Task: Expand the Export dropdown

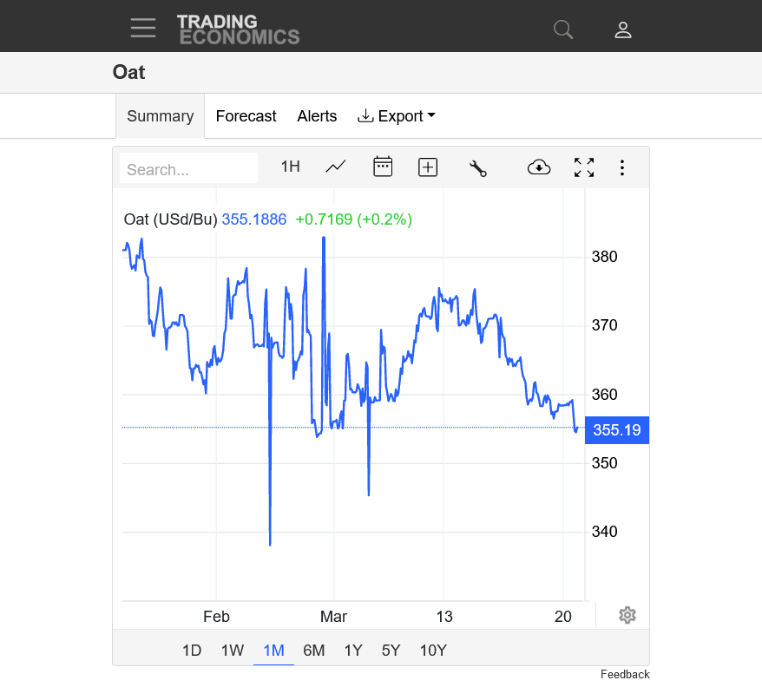Action: (396, 116)
